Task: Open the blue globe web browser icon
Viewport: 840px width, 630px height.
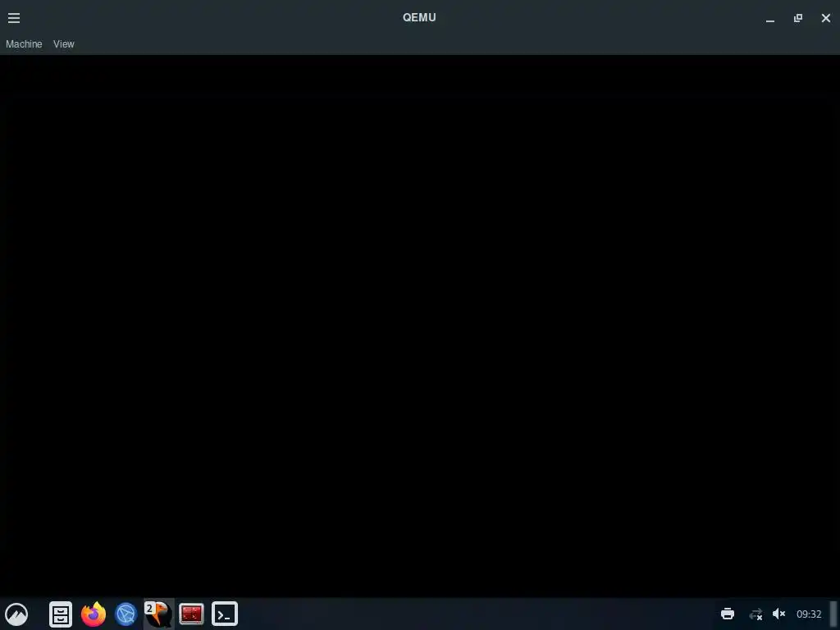Action: tap(126, 614)
